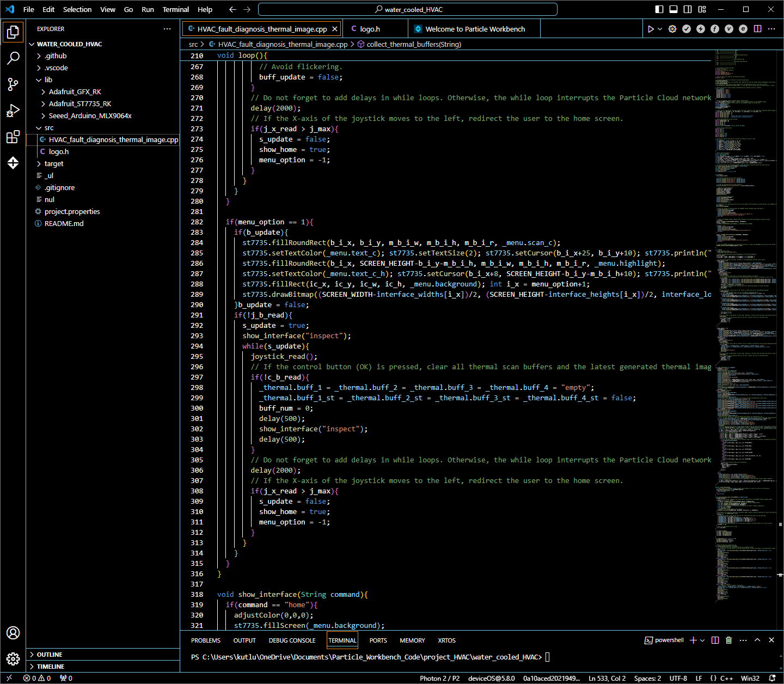Open the Extensions view
Image resolution: width=784 pixels, height=684 pixels.
13,137
